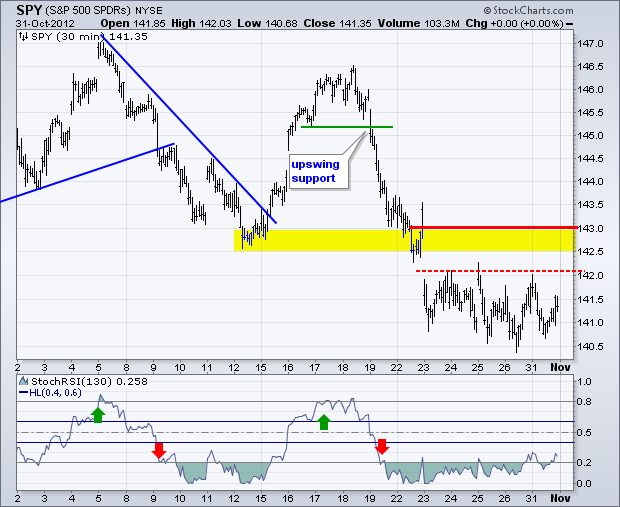Screen dimensions: 620x507
Task: Click the 143.0 price axis label
Action: tap(590, 229)
